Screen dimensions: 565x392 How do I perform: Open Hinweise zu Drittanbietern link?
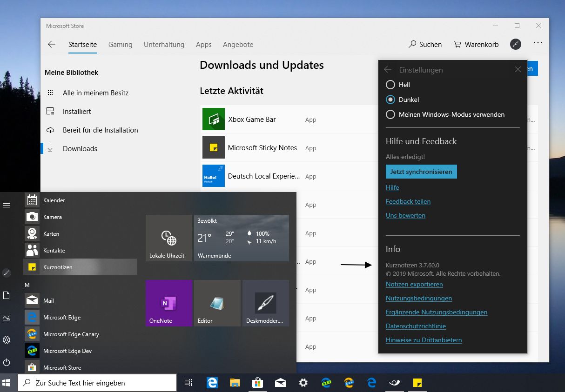point(424,340)
